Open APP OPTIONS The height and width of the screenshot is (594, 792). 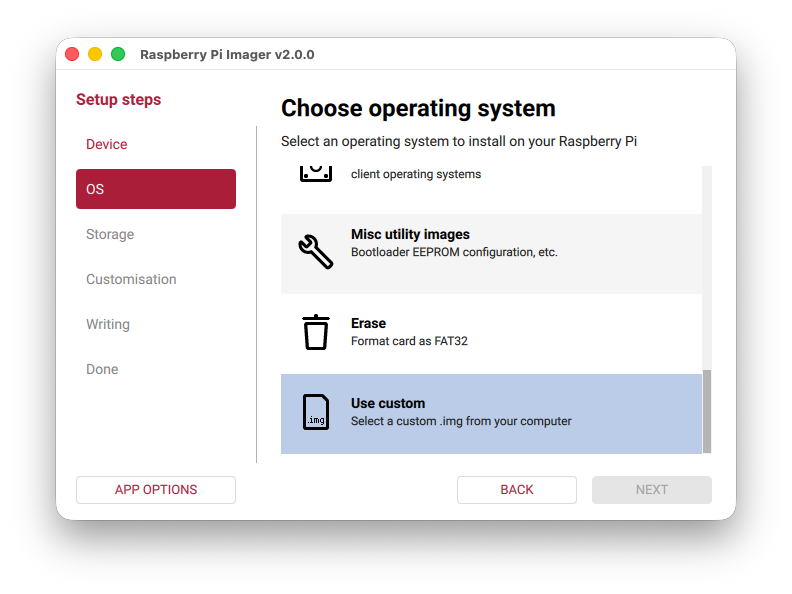pyautogui.click(x=156, y=489)
